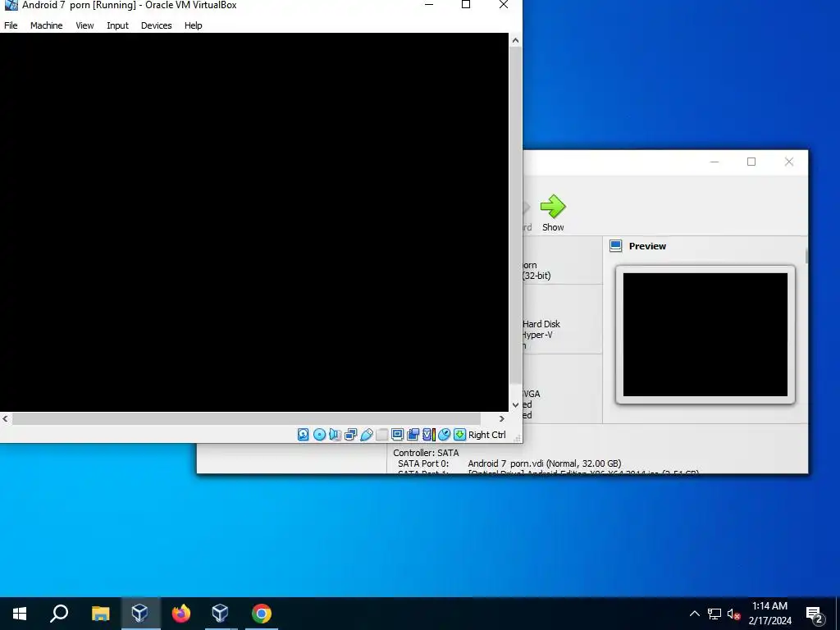840x630 pixels.
Task: Click the hard disk activity status icon
Action: 304,435
